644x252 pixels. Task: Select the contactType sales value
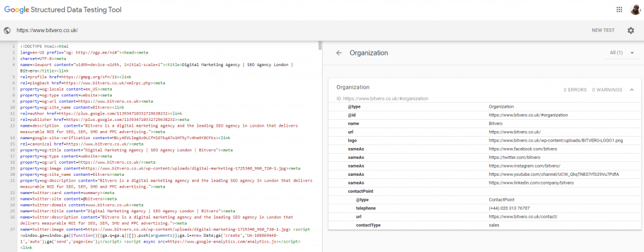tap(494, 226)
